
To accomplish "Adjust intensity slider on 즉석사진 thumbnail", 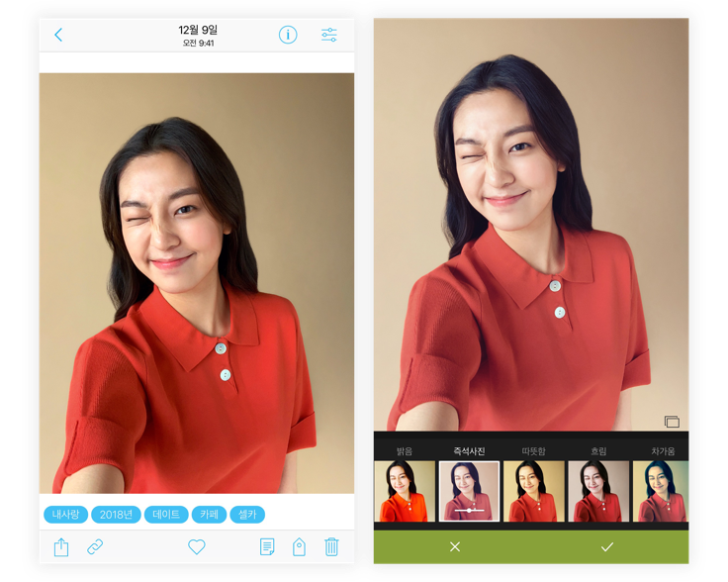I will tap(470, 511).
